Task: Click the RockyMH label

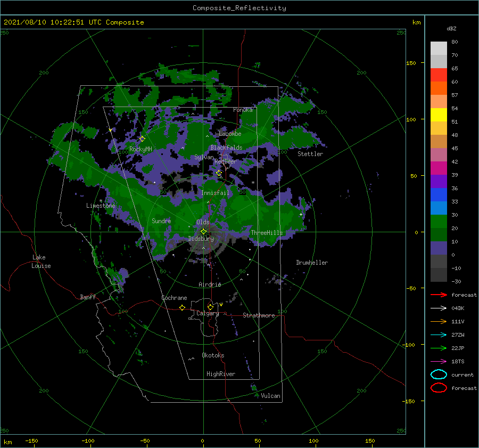Action: pos(141,149)
